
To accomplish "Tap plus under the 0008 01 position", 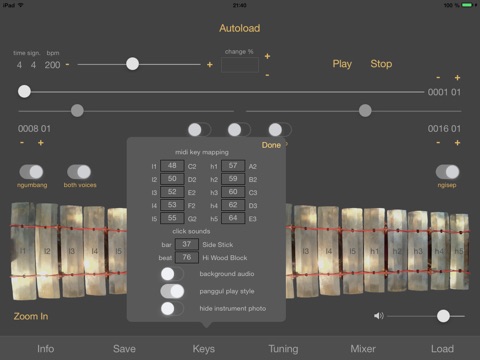I will click(41, 143).
